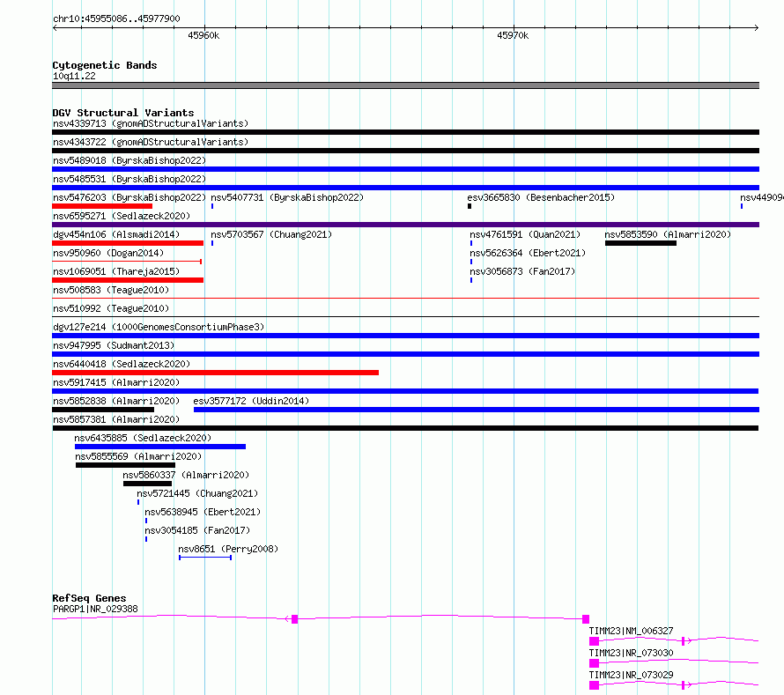Image resolution: width=784 pixels, height=695 pixels.
Task: Click the gray 10q11.22 cytogenetic band bar
Action: [405, 85]
